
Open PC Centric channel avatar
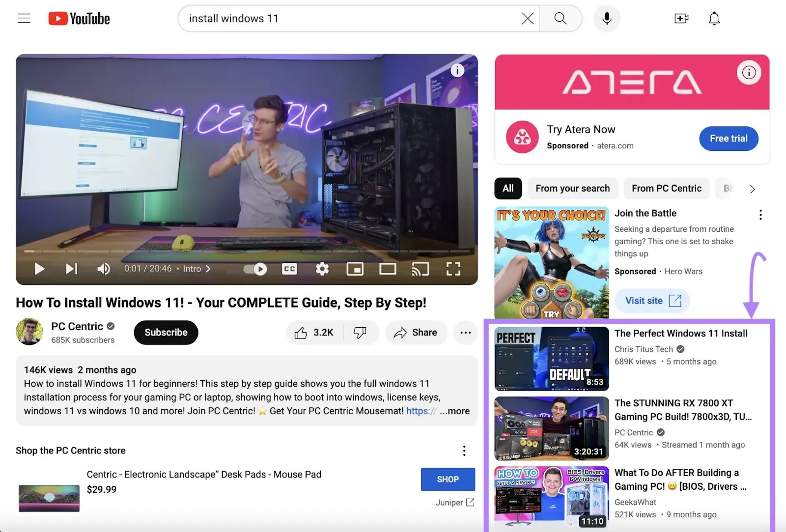29,332
